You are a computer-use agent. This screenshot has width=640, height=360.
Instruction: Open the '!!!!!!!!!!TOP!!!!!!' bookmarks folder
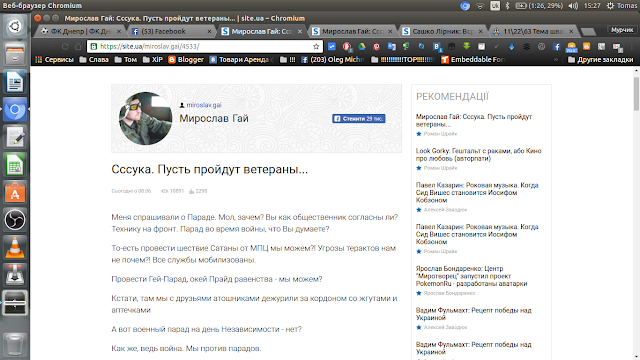point(402,60)
